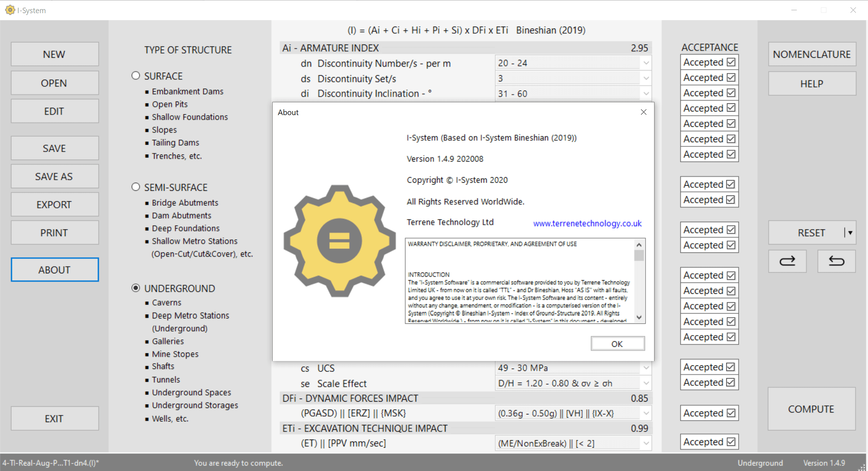Click the undo arrow icon button
The height and width of the screenshot is (471, 868).
(836, 261)
